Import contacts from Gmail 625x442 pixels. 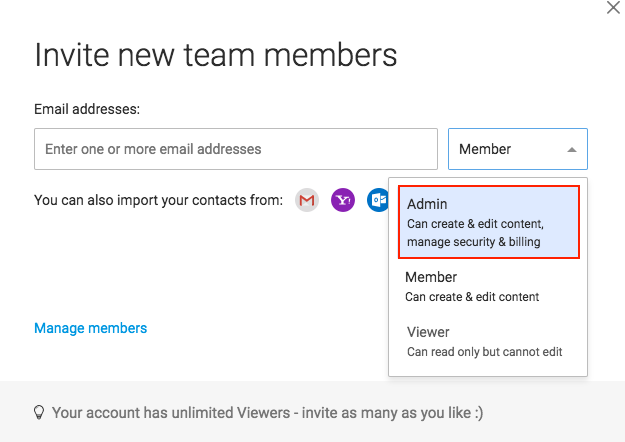pyautogui.click(x=307, y=200)
